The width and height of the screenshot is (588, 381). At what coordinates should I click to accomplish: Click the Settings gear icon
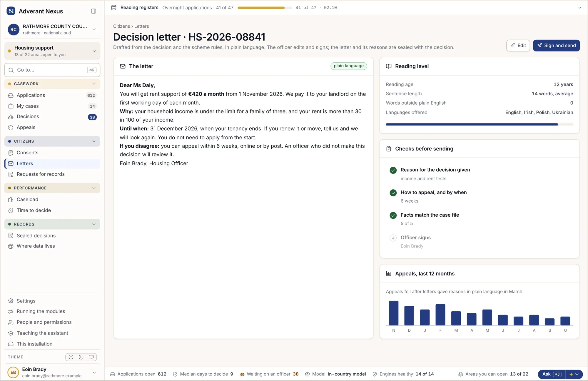(x=11, y=301)
